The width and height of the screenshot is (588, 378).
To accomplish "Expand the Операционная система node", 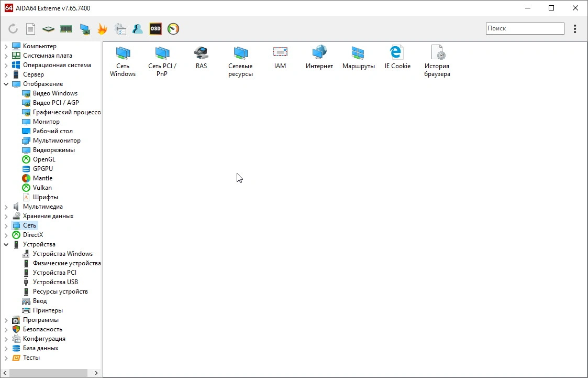I will click(6, 65).
